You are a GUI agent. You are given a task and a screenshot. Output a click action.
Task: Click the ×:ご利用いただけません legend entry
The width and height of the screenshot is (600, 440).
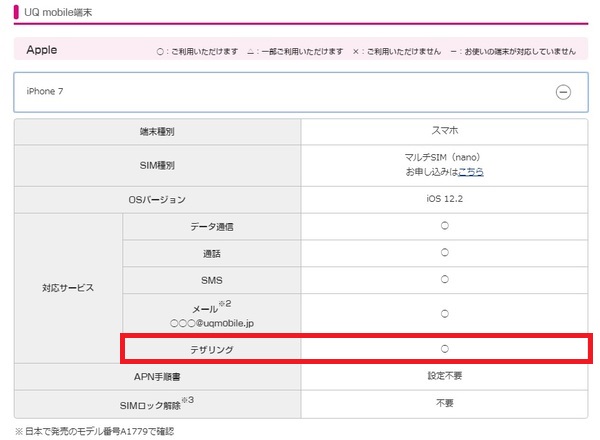point(397,51)
